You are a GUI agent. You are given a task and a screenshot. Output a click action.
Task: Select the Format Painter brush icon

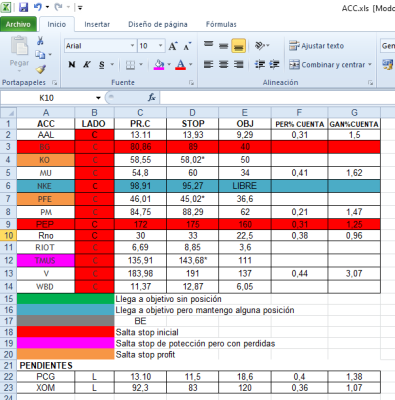[x=41, y=69]
